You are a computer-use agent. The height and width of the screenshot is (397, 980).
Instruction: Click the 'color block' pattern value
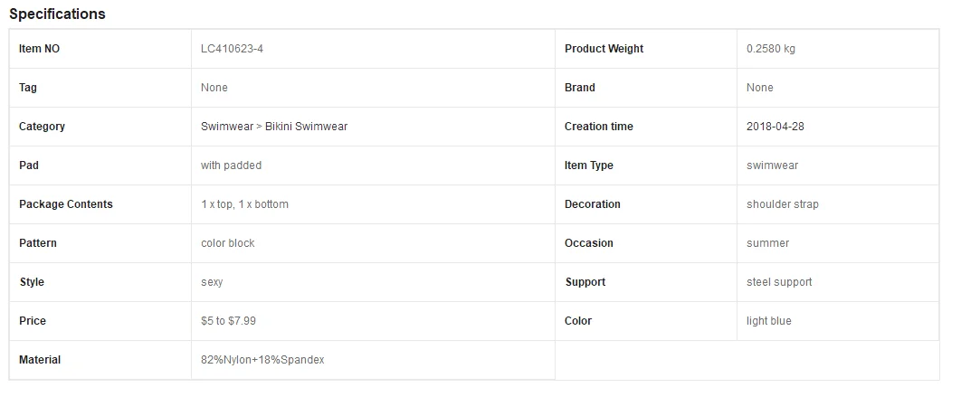click(228, 243)
